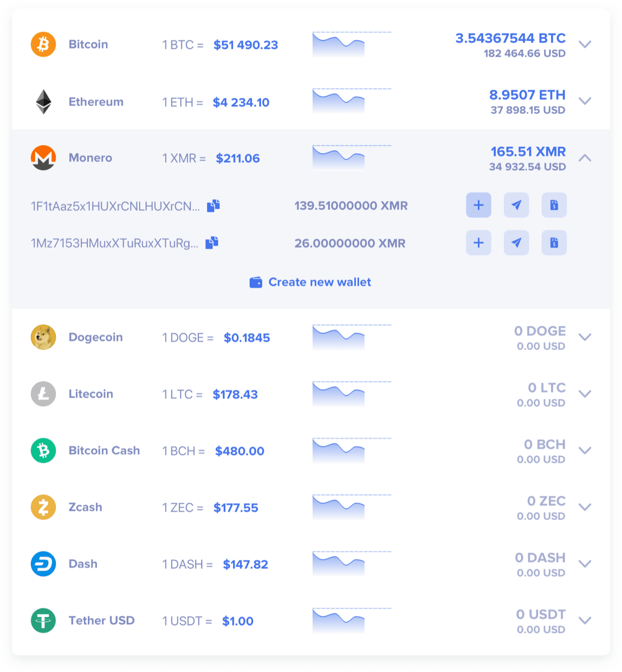Image resolution: width=622 pixels, height=672 pixels.
Task: View the Dash price chart
Action: (x=352, y=564)
